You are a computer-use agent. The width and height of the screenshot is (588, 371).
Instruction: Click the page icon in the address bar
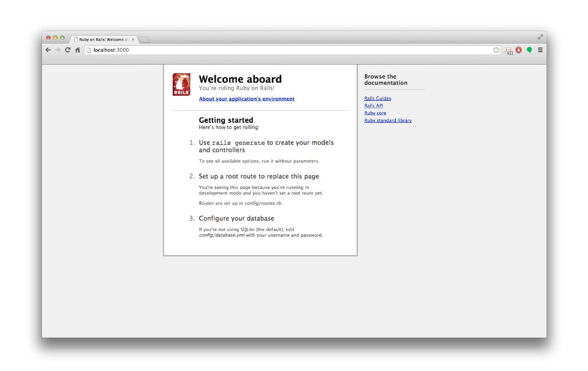point(89,50)
